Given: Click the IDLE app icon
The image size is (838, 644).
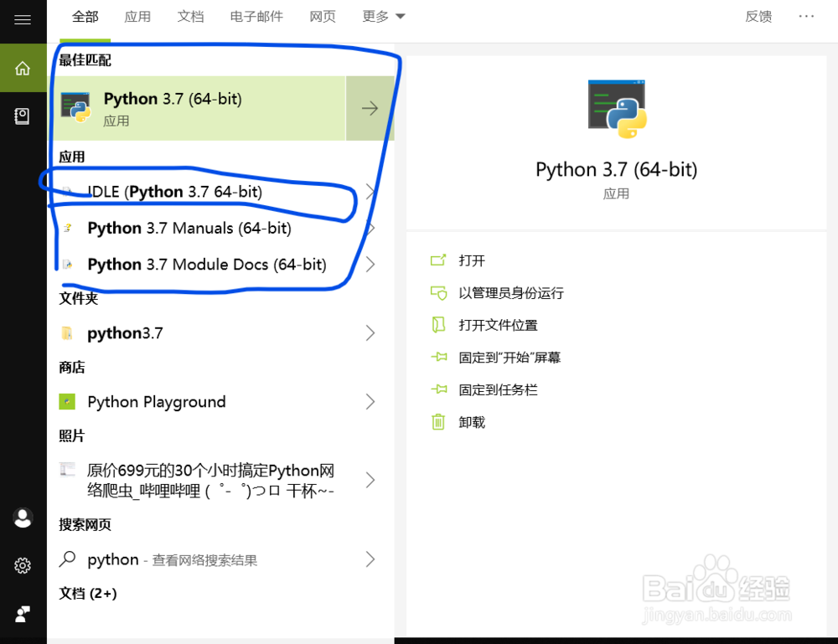Looking at the screenshot, I should pos(67,191).
